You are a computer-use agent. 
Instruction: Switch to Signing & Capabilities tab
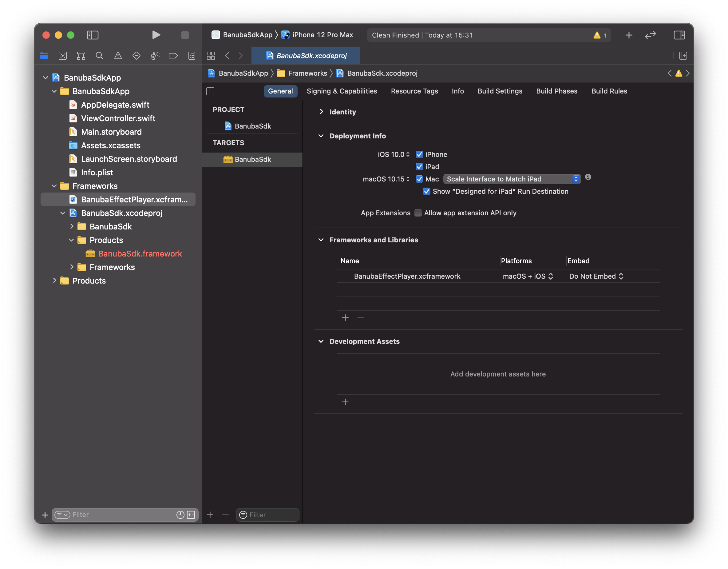click(x=342, y=91)
